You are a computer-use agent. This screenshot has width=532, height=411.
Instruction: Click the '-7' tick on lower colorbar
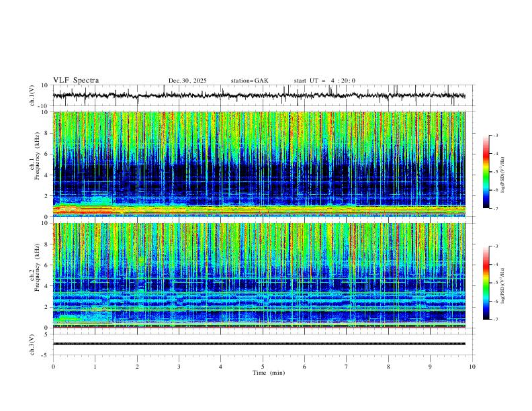[x=495, y=319]
